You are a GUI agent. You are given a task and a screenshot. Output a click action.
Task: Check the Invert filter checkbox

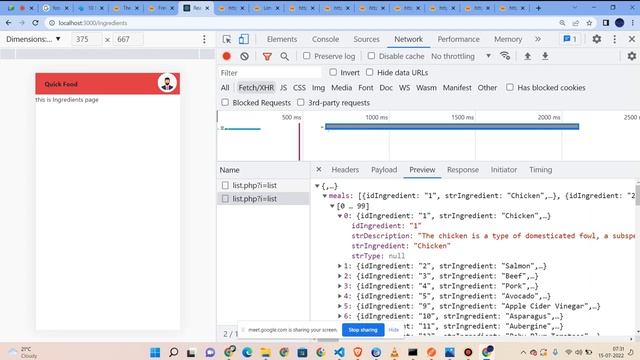tap(333, 72)
